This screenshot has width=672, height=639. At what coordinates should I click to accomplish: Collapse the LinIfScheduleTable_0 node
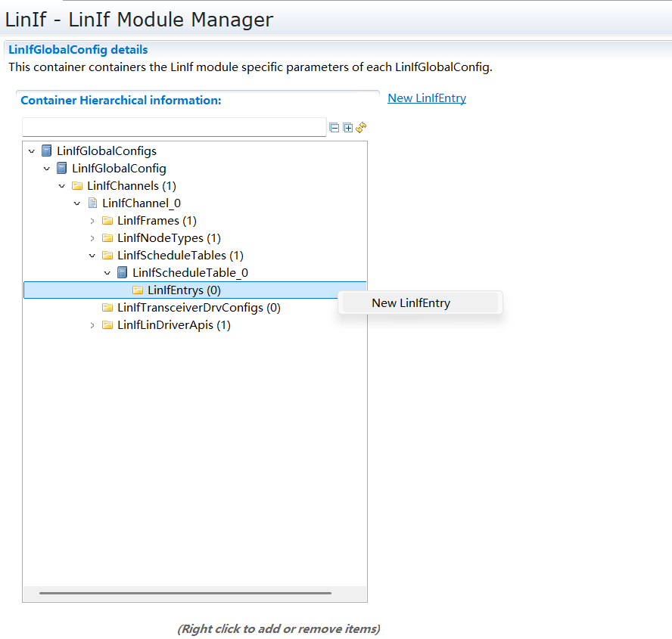[107, 273]
